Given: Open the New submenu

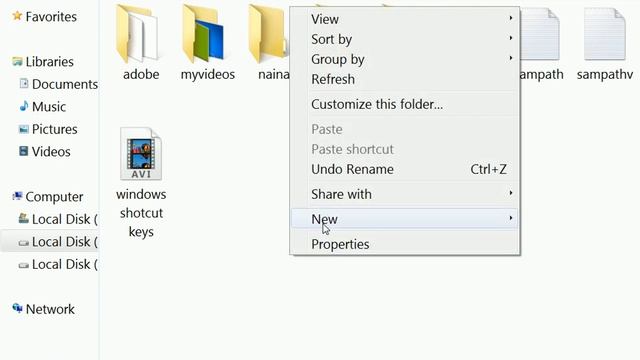Looking at the screenshot, I should [x=404, y=219].
